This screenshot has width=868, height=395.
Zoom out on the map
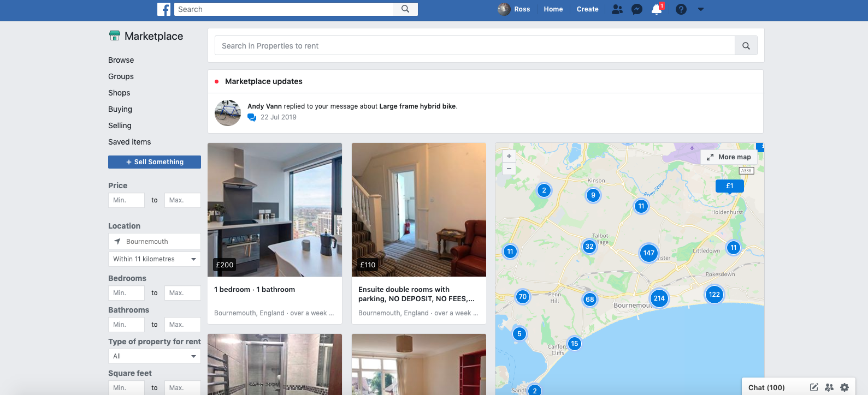(509, 169)
